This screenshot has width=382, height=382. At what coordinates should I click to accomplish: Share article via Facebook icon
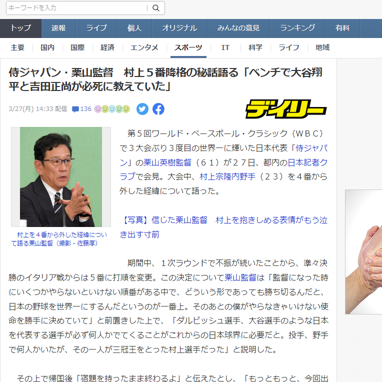[159, 109]
